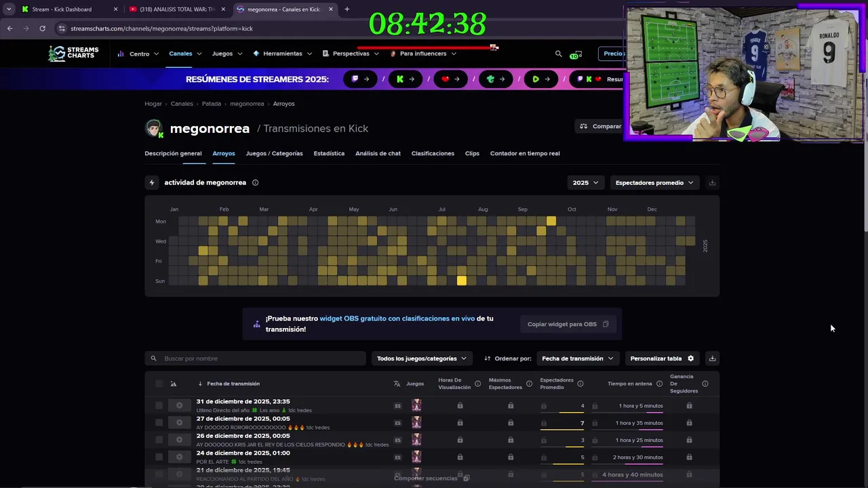The height and width of the screenshot is (488, 868).
Task: Switch to the Juegos / Categorías tab
Action: tap(274, 153)
